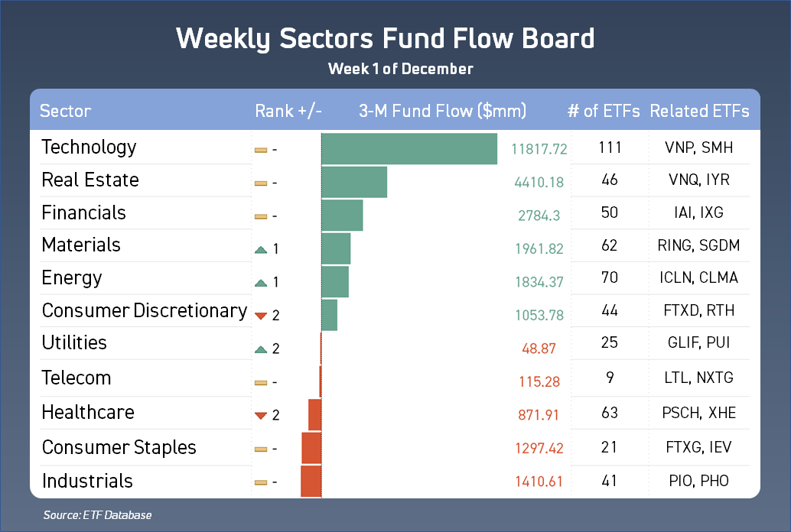This screenshot has width=791, height=532.
Task: Open the RING, SGDM related ETFs entry
Action: pyautogui.click(x=698, y=245)
